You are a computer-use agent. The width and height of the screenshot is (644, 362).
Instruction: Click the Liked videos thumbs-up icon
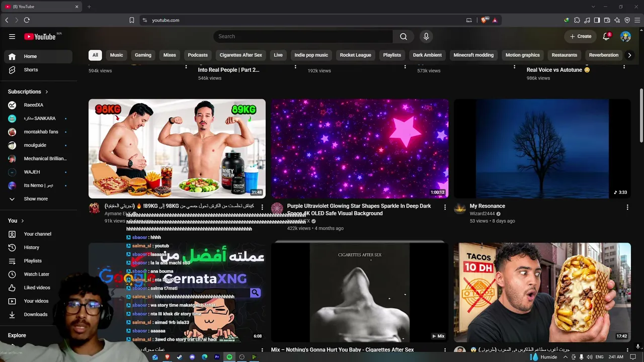[12, 288]
